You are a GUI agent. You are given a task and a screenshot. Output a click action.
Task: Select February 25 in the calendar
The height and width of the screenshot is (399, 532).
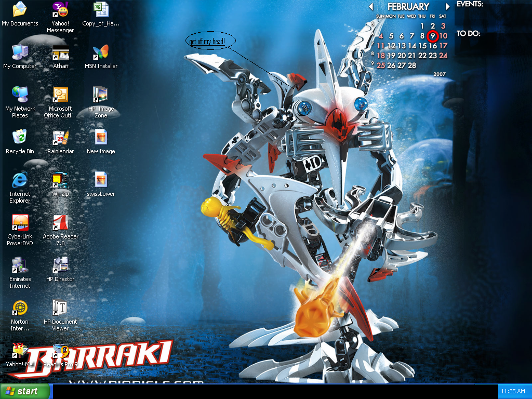click(x=381, y=65)
